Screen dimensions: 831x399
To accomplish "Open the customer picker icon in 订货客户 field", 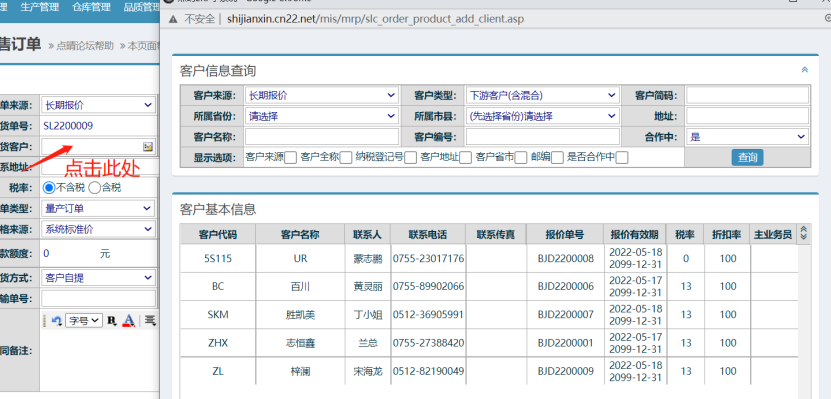I will click(x=147, y=146).
